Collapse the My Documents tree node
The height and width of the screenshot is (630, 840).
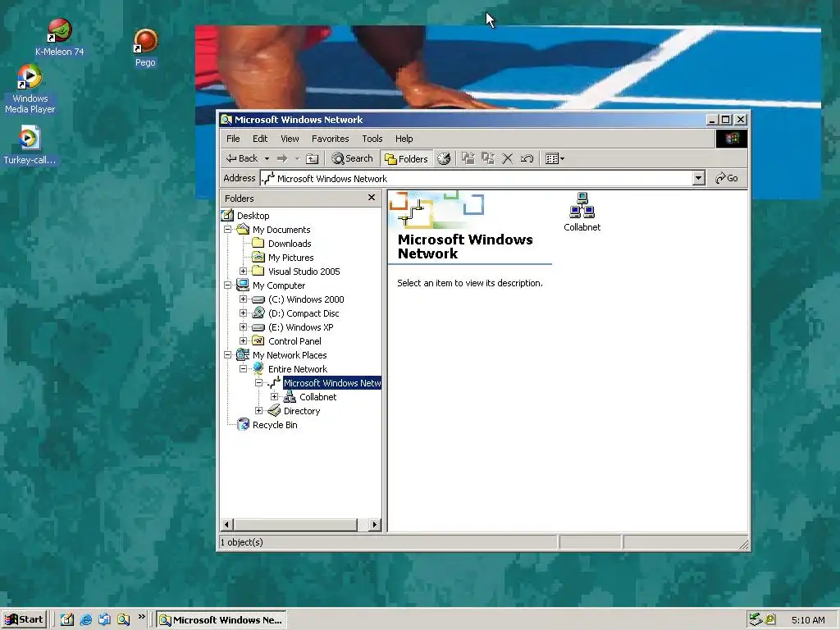pyautogui.click(x=228, y=230)
